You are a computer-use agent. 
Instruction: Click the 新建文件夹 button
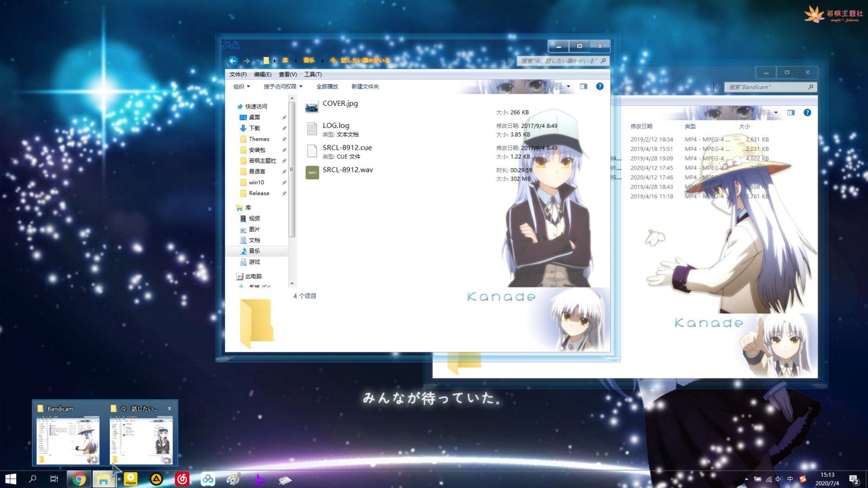pyautogui.click(x=365, y=87)
